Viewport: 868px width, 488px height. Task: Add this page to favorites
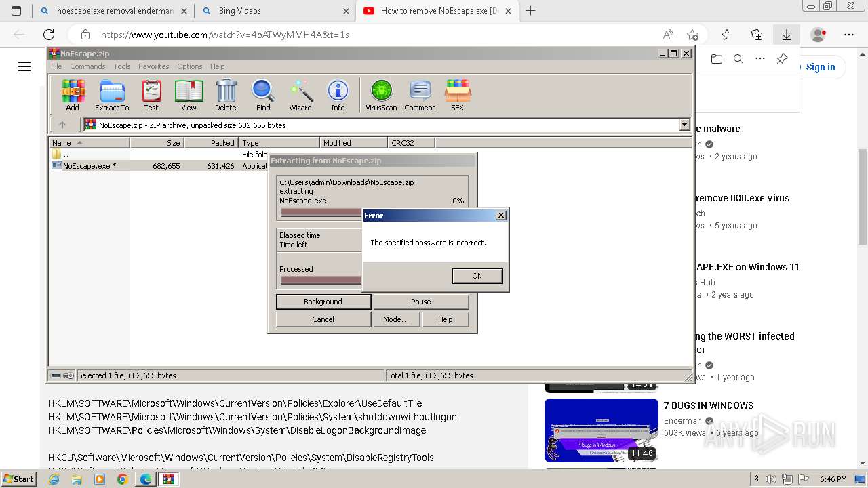[692, 35]
